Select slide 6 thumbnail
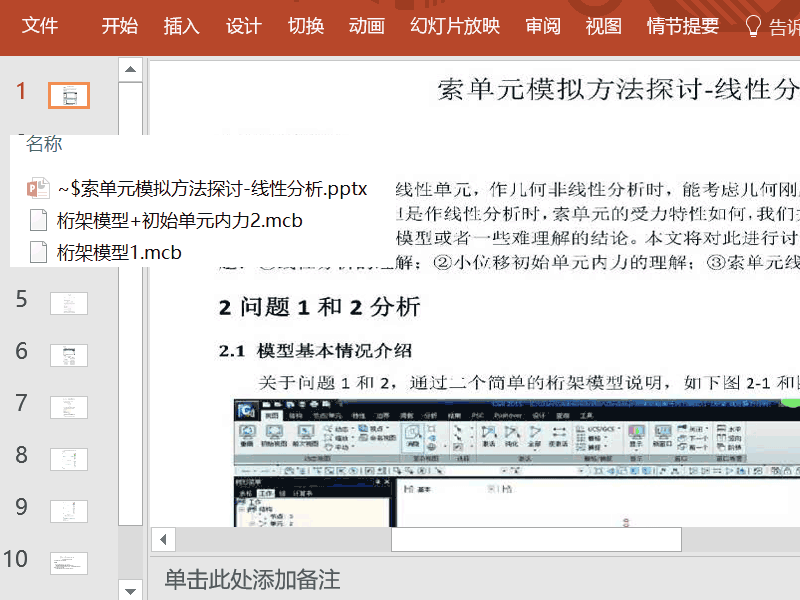 (69, 355)
